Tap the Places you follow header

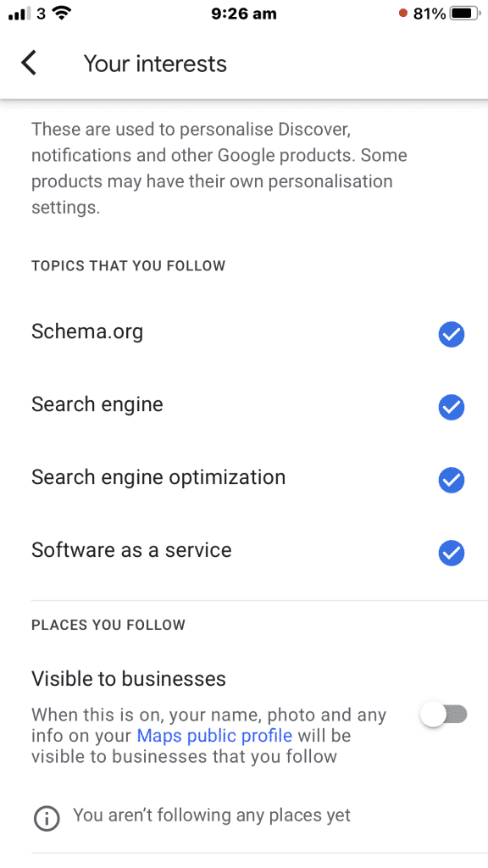108,625
